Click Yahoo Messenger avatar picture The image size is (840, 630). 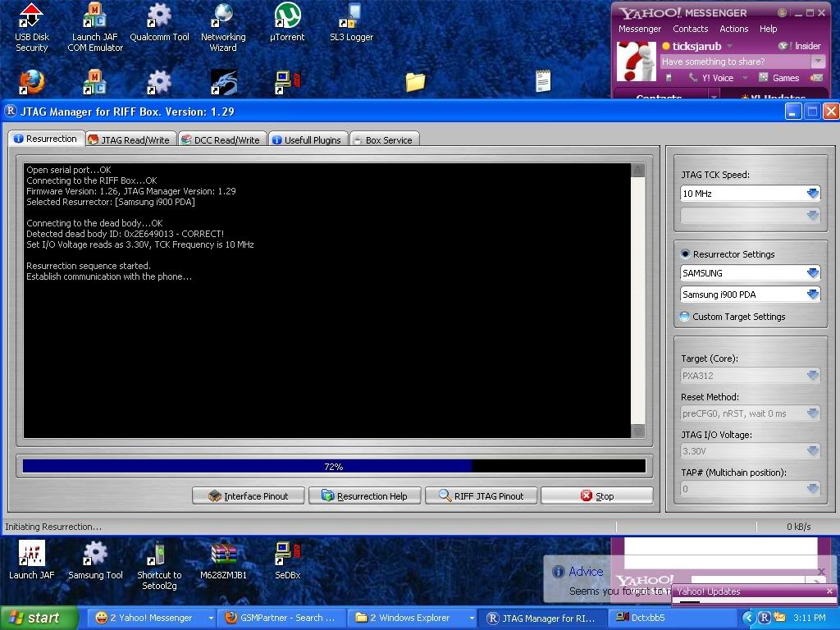point(637,62)
